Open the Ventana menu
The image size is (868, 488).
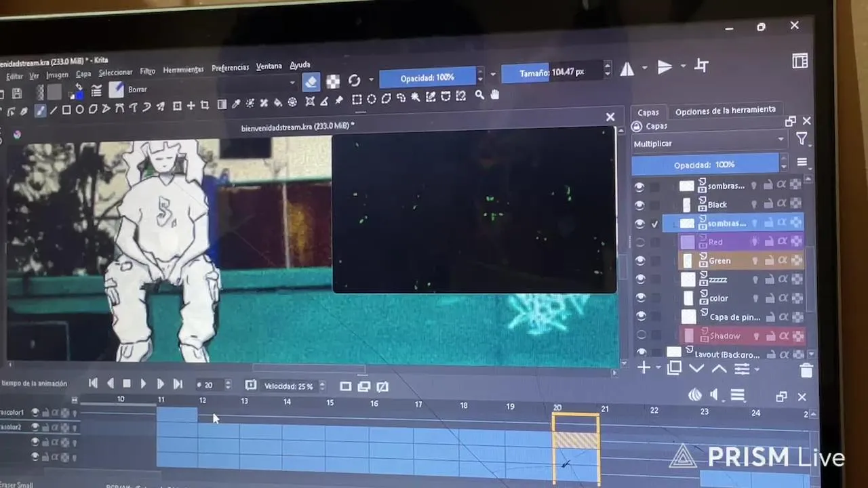click(269, 66)
